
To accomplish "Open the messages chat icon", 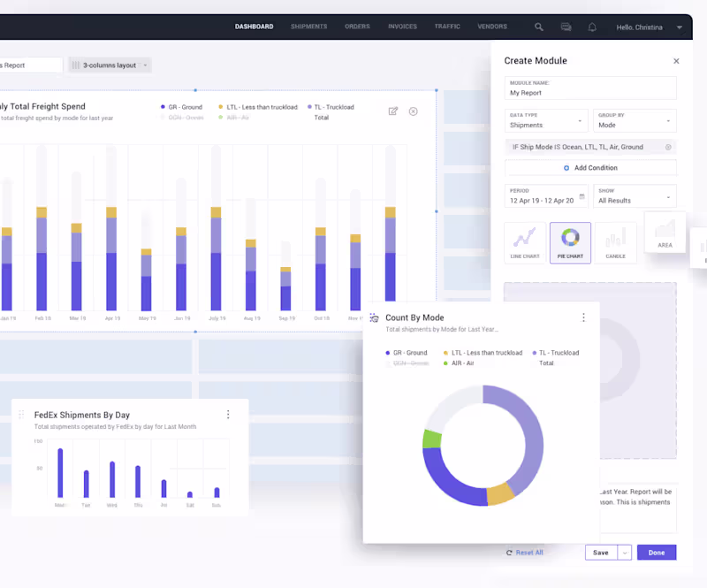I will 566,27.
